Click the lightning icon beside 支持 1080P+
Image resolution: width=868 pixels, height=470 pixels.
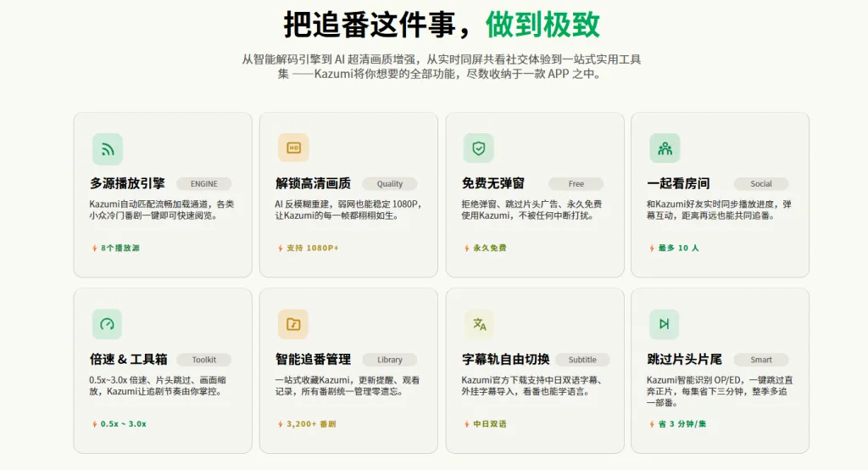tap(281, 249)
